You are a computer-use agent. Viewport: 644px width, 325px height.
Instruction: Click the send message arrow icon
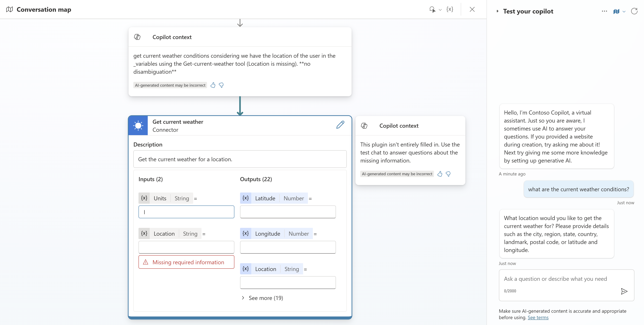pos(624,291)
